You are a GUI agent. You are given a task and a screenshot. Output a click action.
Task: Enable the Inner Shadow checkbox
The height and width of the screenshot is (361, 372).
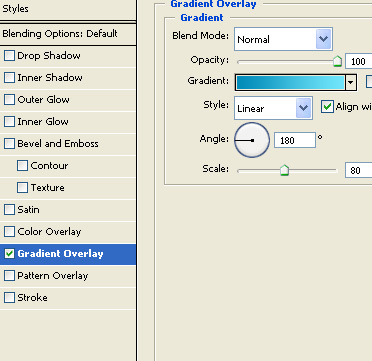pyautogui.click(x=9, y=78)
